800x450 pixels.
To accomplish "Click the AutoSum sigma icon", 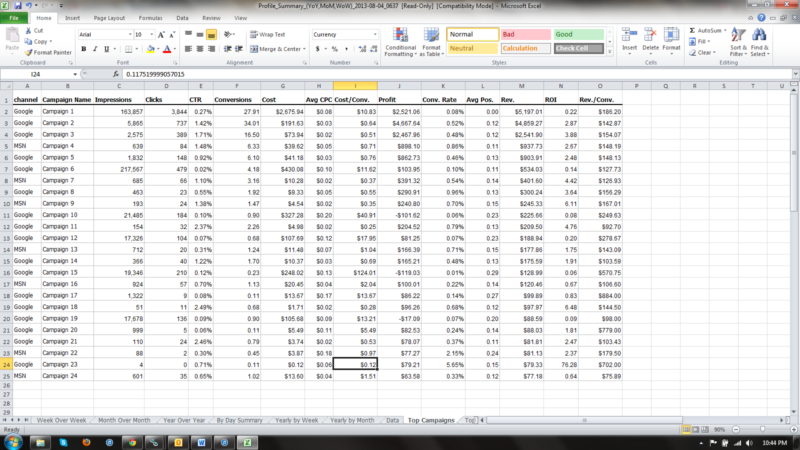I will [x=694, y=32].
